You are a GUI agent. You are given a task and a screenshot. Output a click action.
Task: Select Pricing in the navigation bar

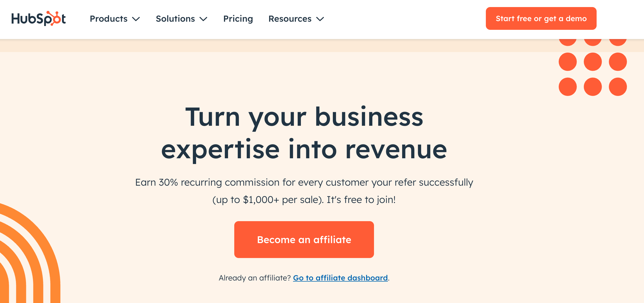[238, 19]
